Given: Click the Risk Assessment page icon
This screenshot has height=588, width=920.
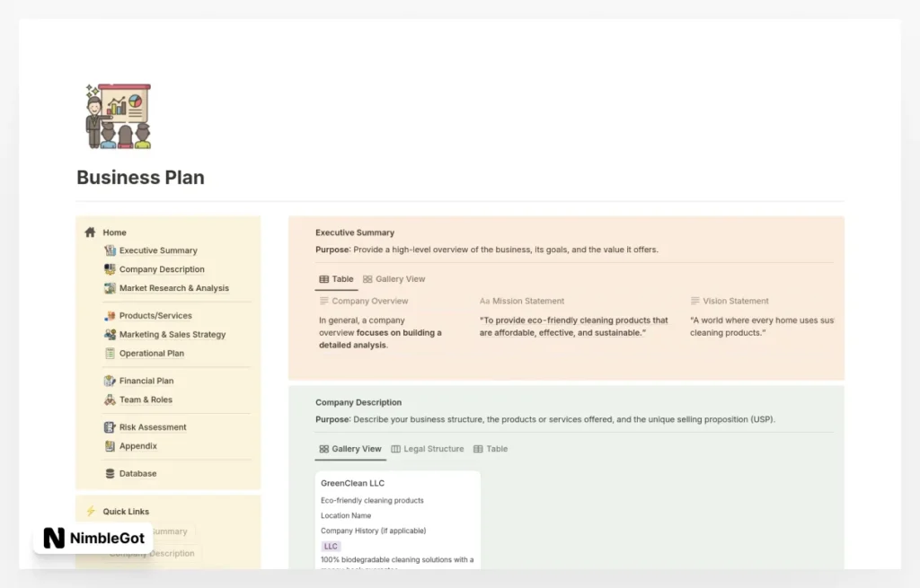Looking at the screenshot, I should pyautogui.click(x=109, y=426).
